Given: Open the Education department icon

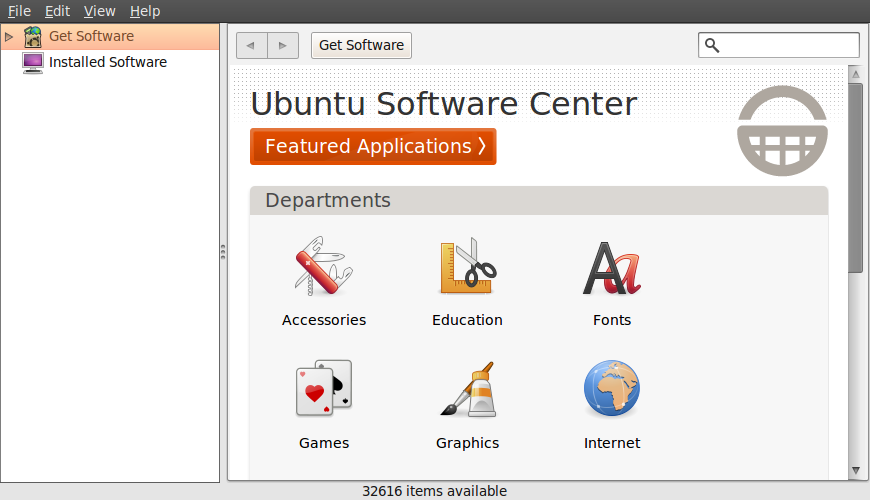Looking at the screenshot, I should click(x=467, y=267).
